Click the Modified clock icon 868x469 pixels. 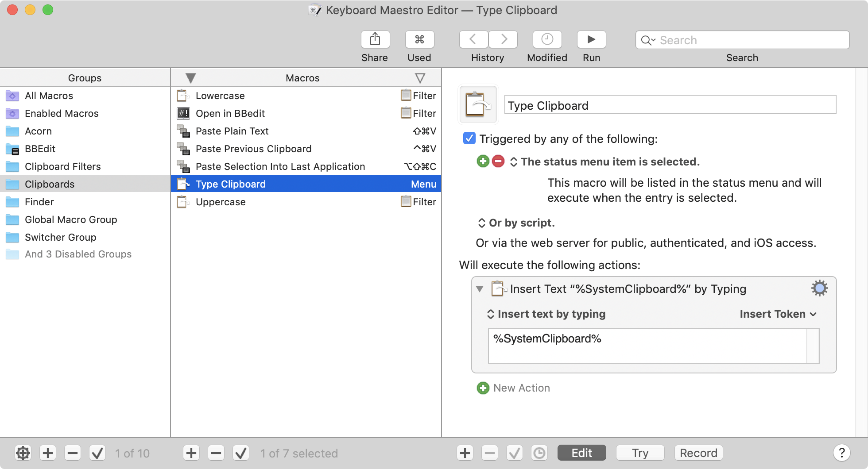click(547, 39)
